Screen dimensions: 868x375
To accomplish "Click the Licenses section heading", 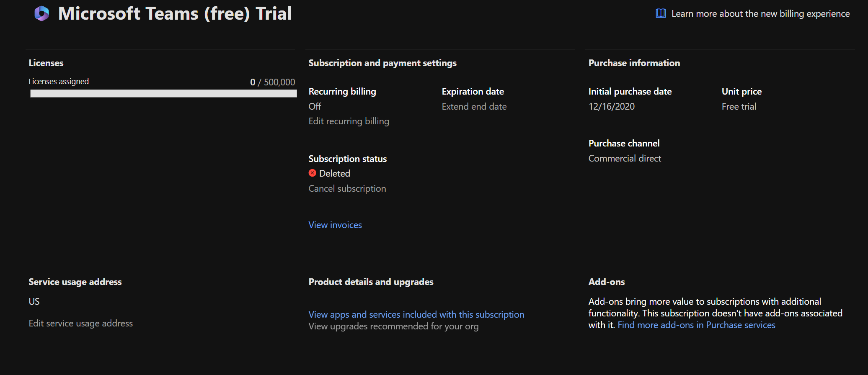I will 46,63.
